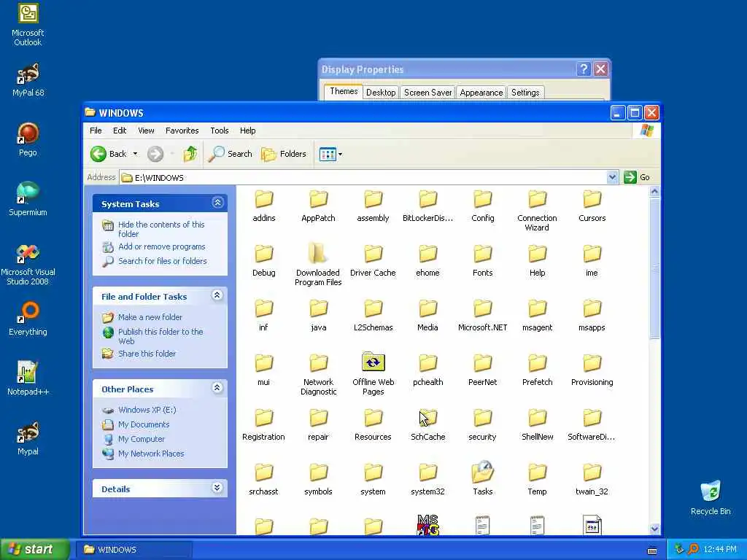Viewport: 747px width, 560px height.
Task: Select the Network Diagnostic folder
Action: click(x=318, y=376)
